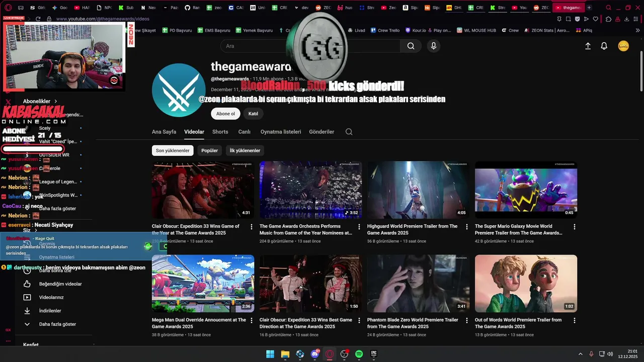This screenshot has height=362, width=644.
Task: Click the heart bookmark icon in address bar
Action: [596, 19]
